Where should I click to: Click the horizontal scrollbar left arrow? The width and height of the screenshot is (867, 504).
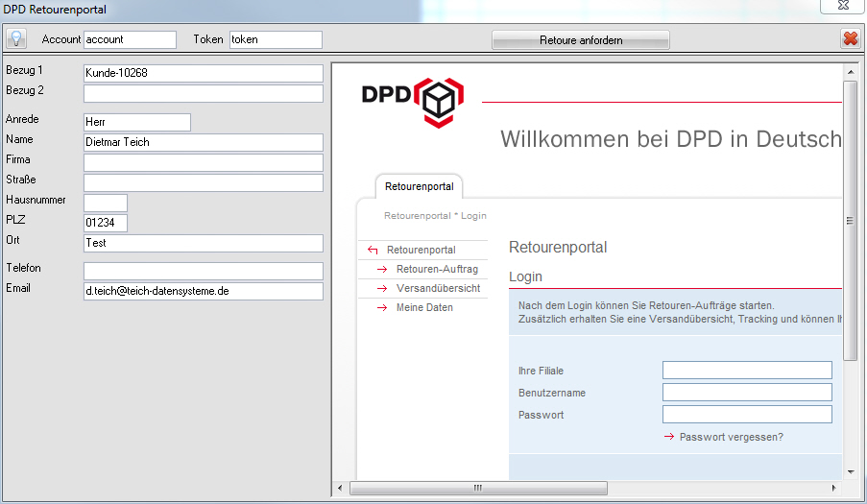[340, 488]
